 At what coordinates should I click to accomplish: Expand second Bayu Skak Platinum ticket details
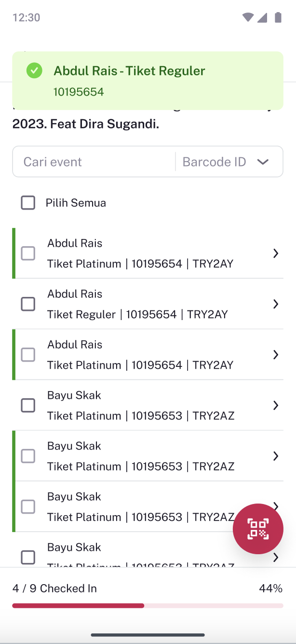pos(276,456)
